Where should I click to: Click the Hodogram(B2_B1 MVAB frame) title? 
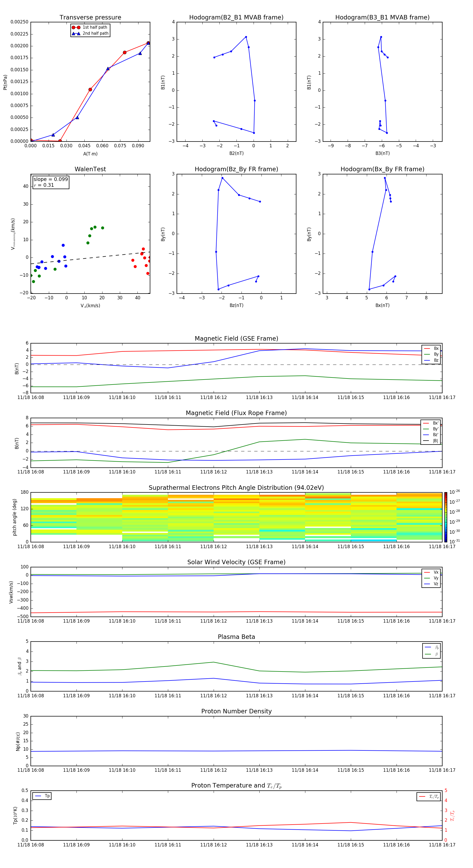[236, 18]
